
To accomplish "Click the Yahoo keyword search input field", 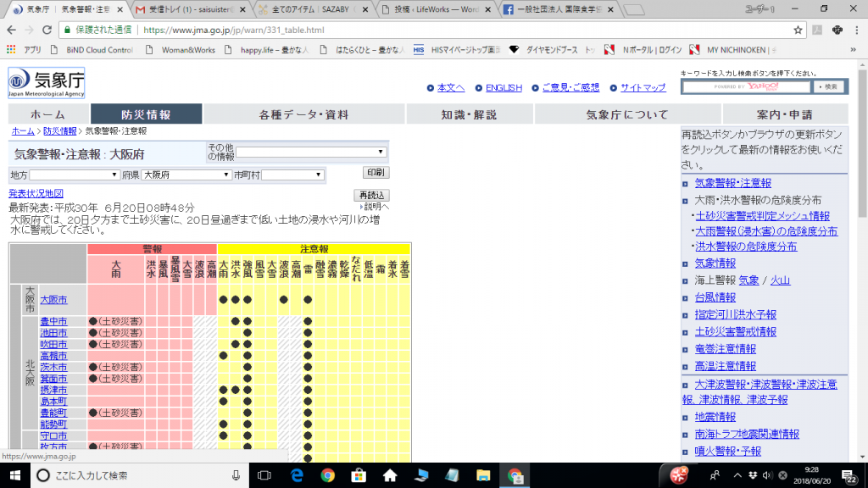I will pos(746,86).
